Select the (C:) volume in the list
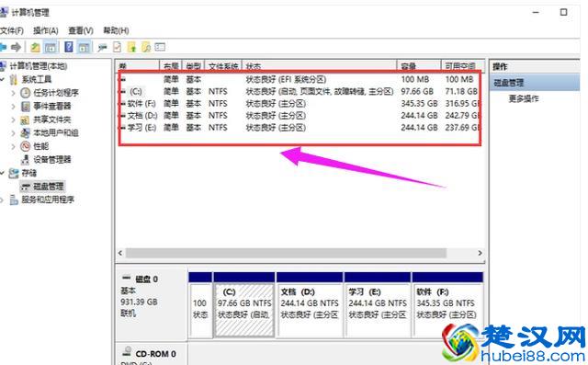The image size is (588, 365). pos(136,91)
